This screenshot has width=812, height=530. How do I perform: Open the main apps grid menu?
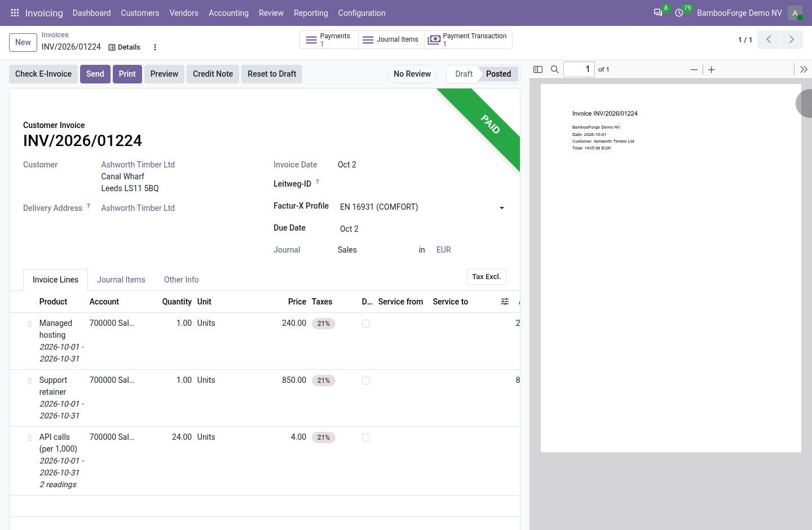click(15, 12)
